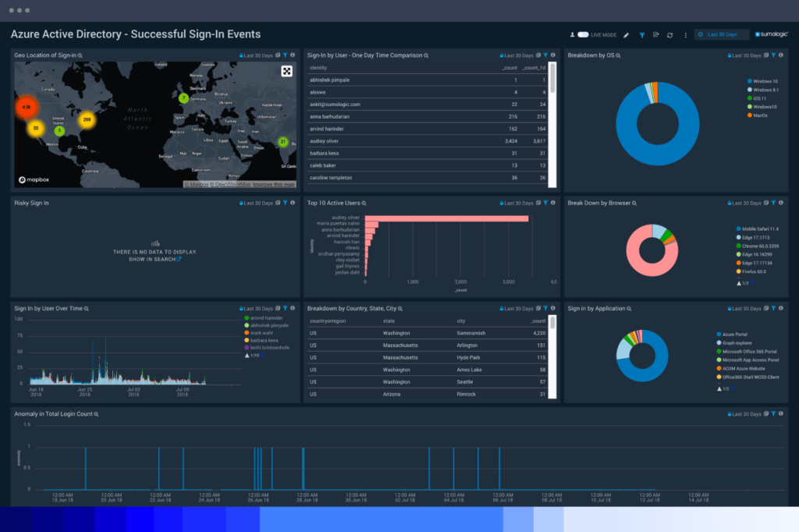Click the Sumo Logic logo
This screenshot has height=532, width=799.
click(x=773, y=34)
